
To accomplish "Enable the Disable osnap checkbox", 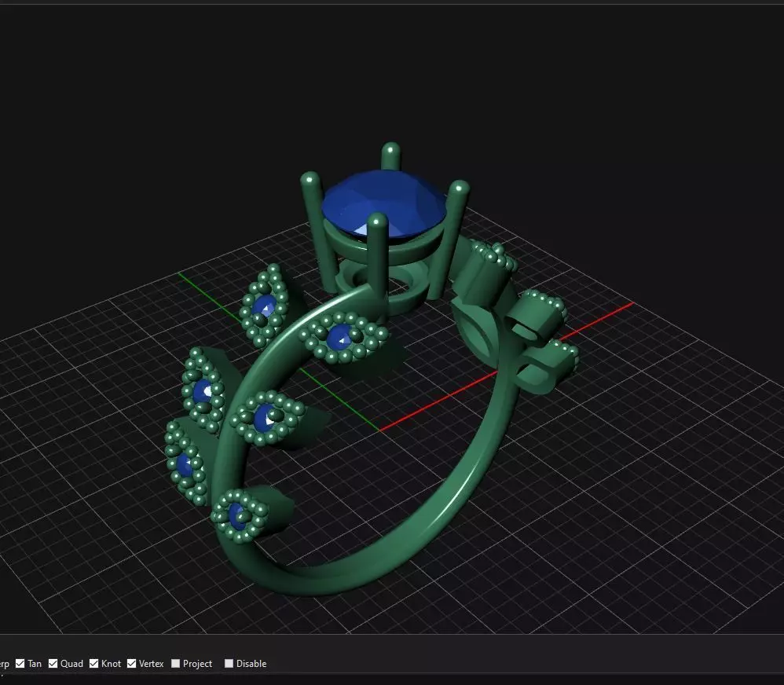I will 229,664.
